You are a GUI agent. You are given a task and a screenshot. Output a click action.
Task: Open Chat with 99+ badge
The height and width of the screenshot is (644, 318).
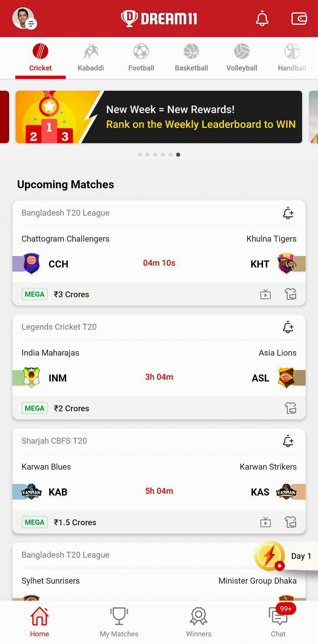coord(278,621)
